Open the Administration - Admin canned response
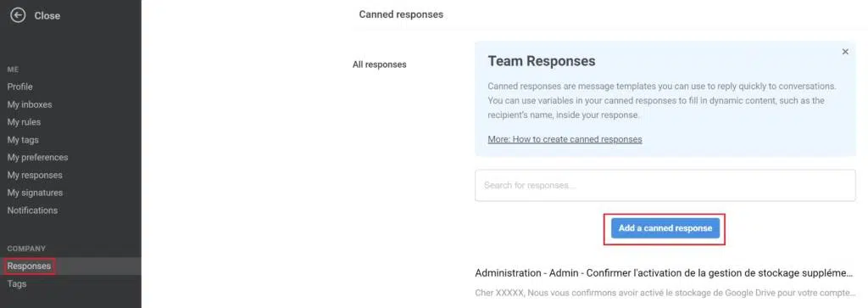The image size is (868, 308). point(665,272)
